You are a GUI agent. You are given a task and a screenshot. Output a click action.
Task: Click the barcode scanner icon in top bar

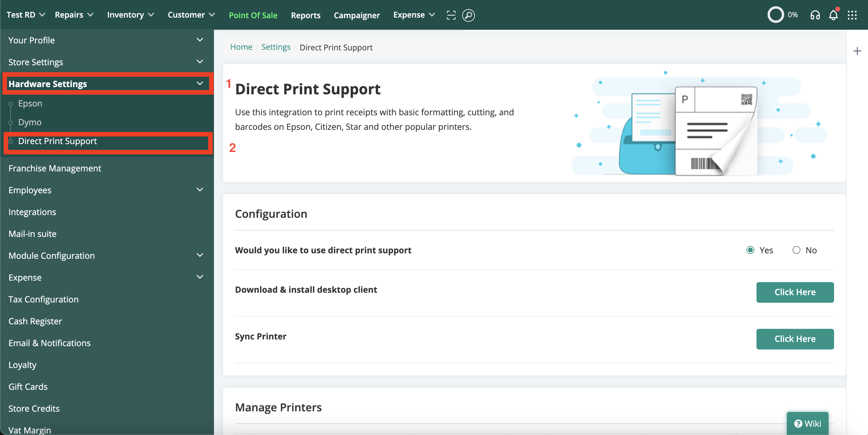coord(451,15)
